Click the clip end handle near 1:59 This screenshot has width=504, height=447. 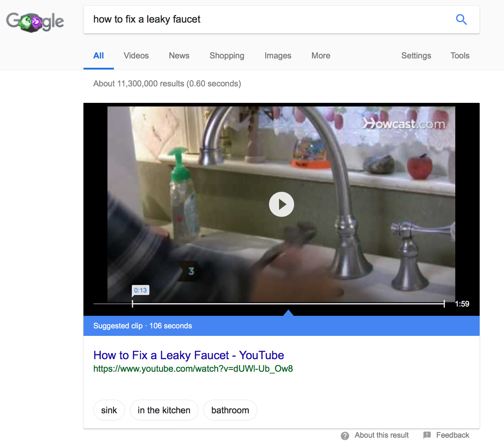point(444,304)
